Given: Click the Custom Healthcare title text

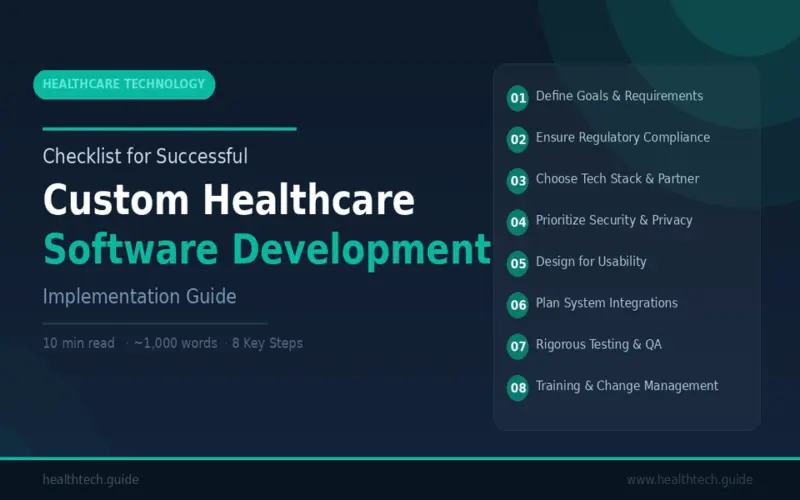Looking at the screenshot, I should (x=228, y=201).
